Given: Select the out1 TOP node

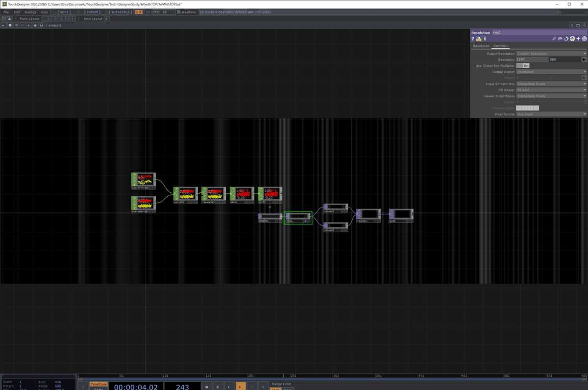Looking at the screenshot, I should pyautogui.click(x=401, y=216).
